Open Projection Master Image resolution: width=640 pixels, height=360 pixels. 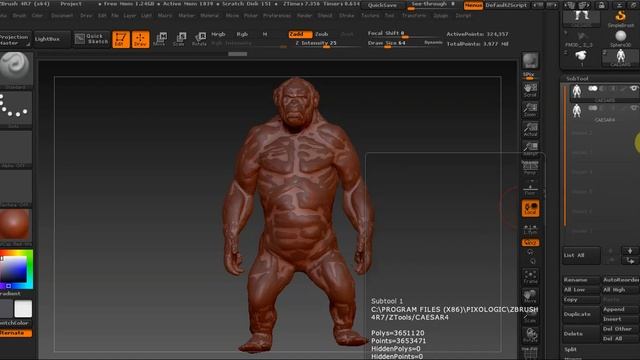coord(15,40)
